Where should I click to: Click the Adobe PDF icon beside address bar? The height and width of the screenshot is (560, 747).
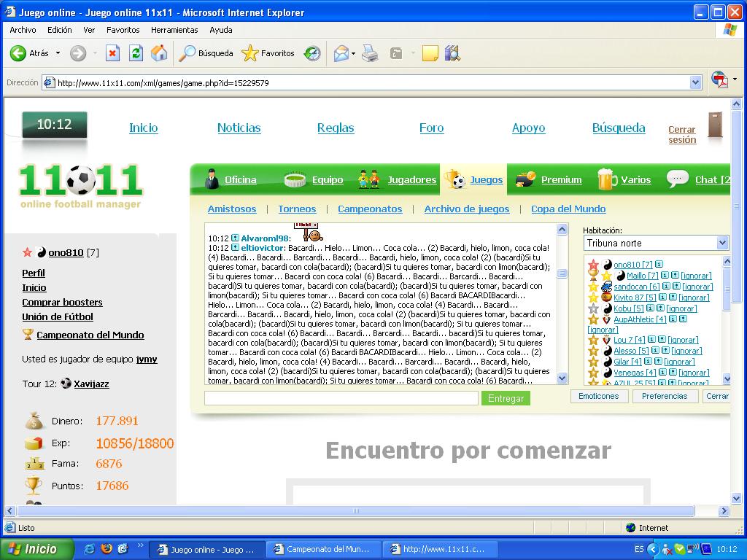click(x=719, y=79)
